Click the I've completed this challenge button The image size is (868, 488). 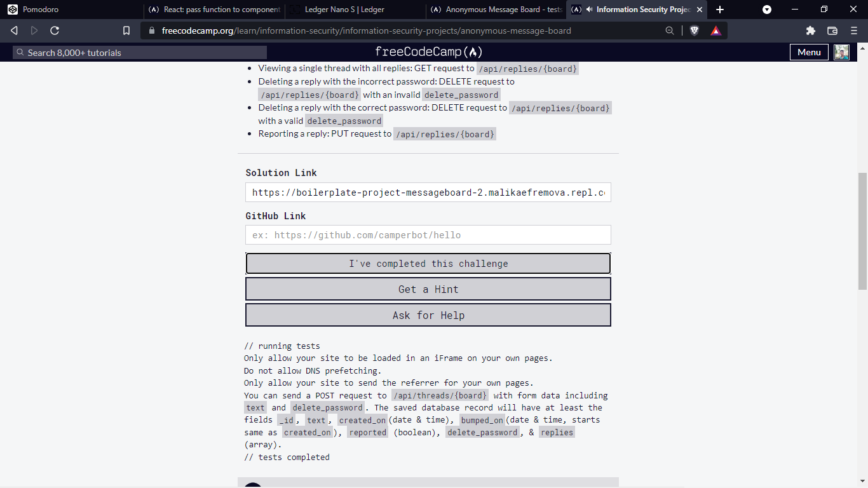point(428,264)
